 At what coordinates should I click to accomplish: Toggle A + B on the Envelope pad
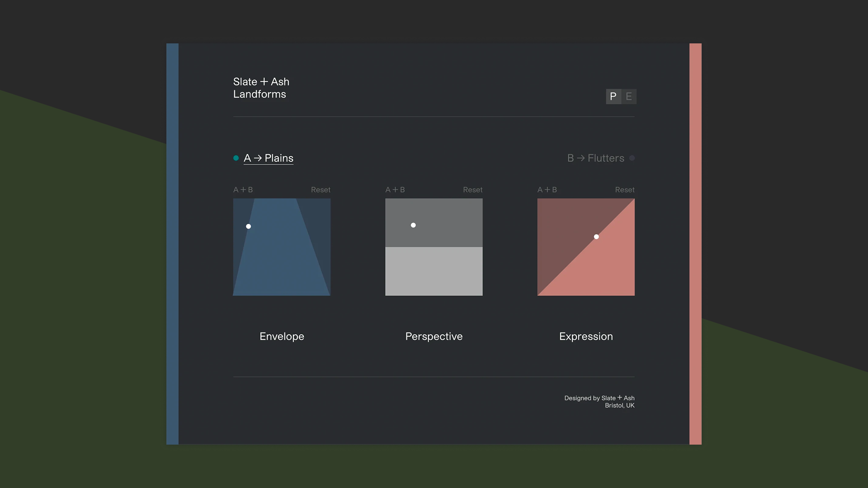coord(243,190)
